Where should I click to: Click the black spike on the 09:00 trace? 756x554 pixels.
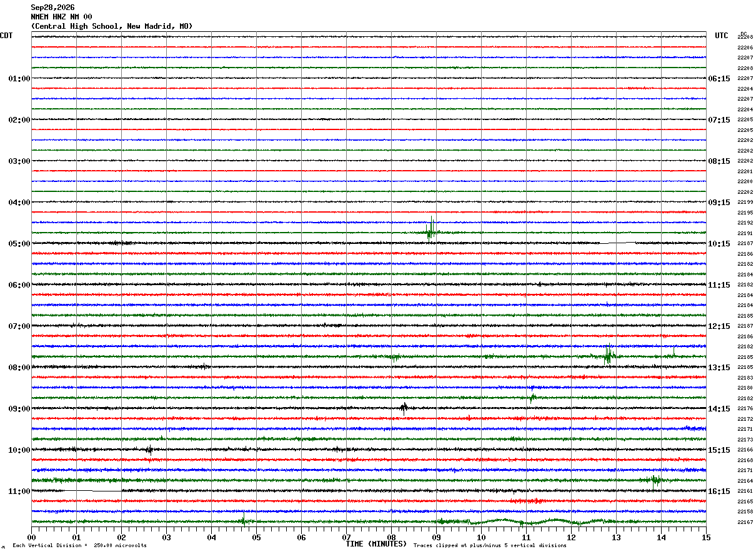coord(404,408)
